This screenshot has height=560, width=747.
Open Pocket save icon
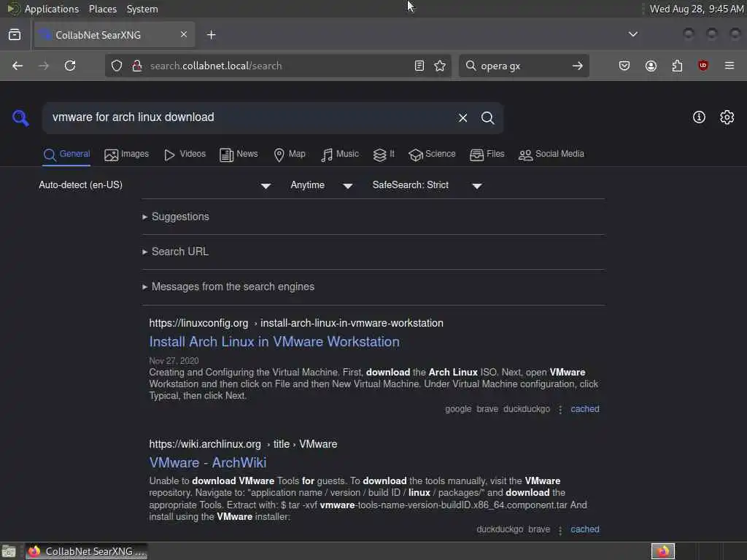point(624,66)
